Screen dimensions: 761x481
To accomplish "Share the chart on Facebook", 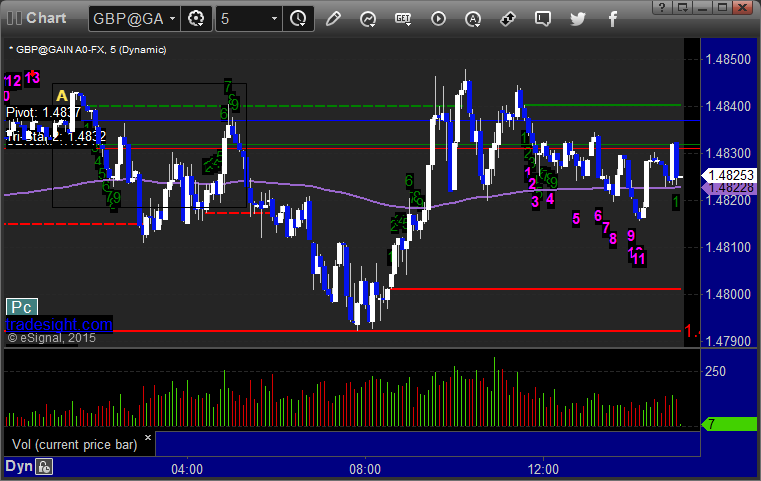I will coord(613,19).
